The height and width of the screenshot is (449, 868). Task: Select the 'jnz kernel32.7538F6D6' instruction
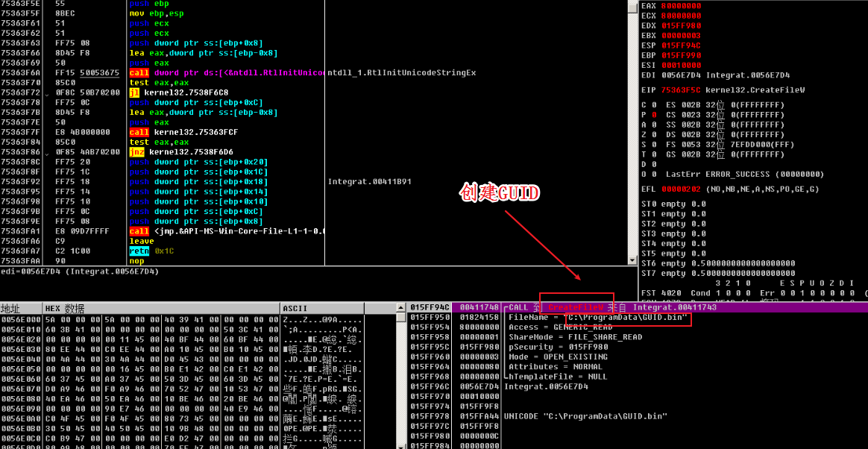tap(180, 151)
